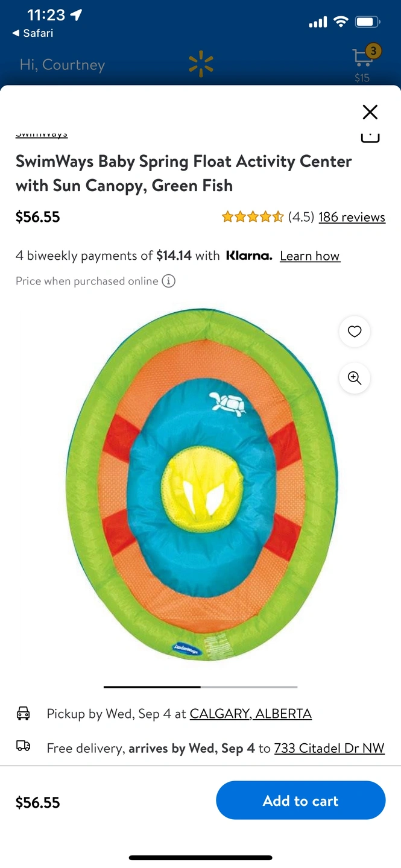This screenshot has width=401, height=868.
Task: Tap the pickup car icon
Action: pos(23,714)
